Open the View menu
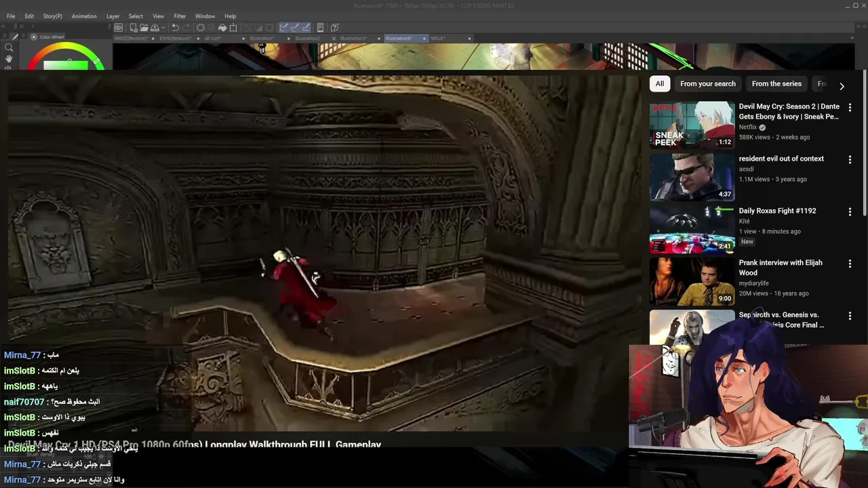 click(x=158, y=16)
